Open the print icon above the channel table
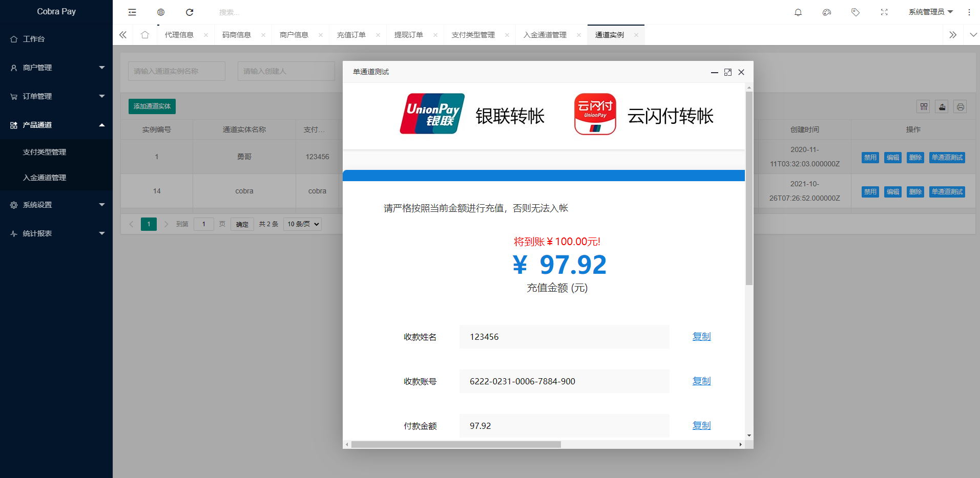 tap(960, 106)
